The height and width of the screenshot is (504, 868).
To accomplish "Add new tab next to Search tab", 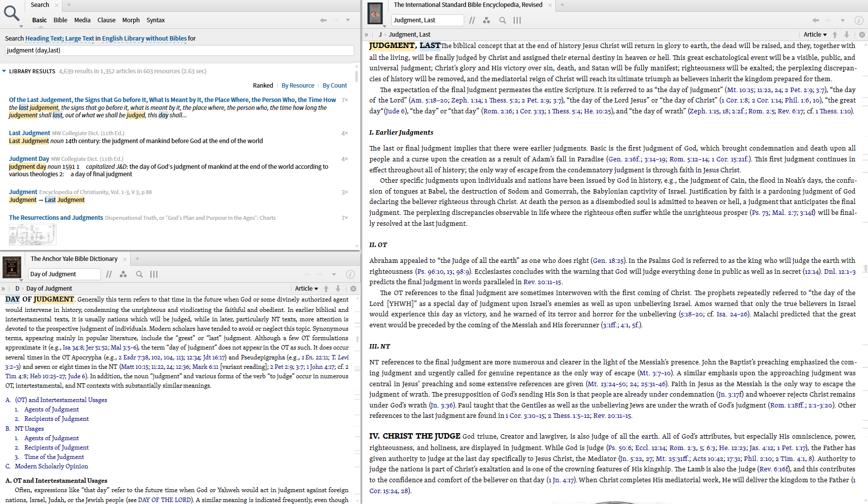I will click(69, 5).
